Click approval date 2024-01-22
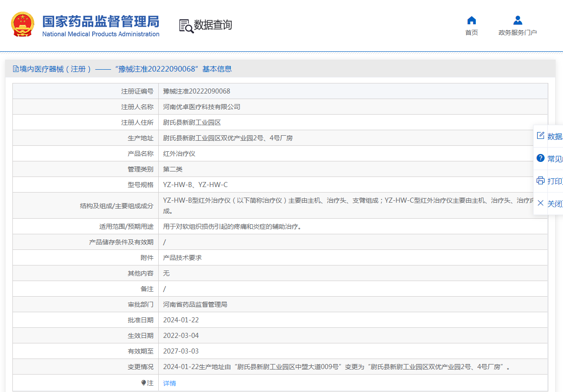The width and height of the screenshot is (563, 392). pos(181,320)
